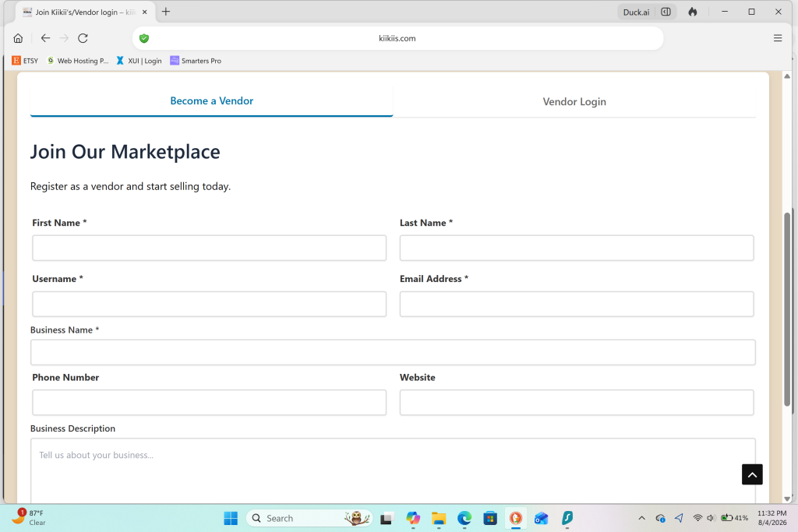Click the fire button icon

tap(693, 12)
